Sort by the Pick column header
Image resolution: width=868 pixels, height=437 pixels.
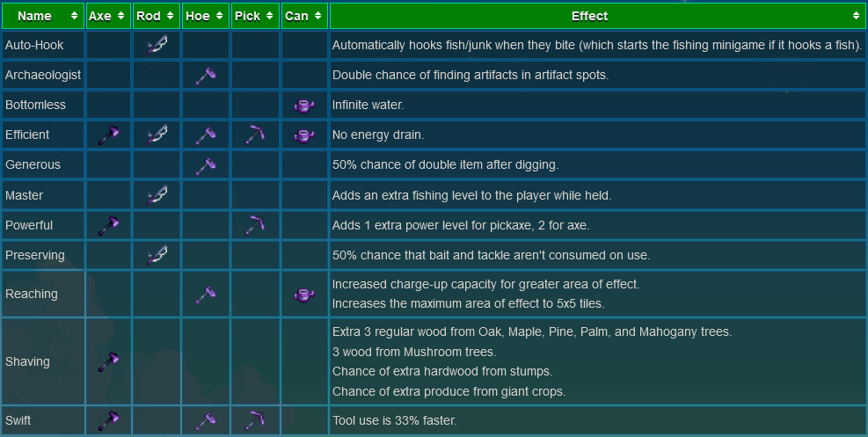255,16
